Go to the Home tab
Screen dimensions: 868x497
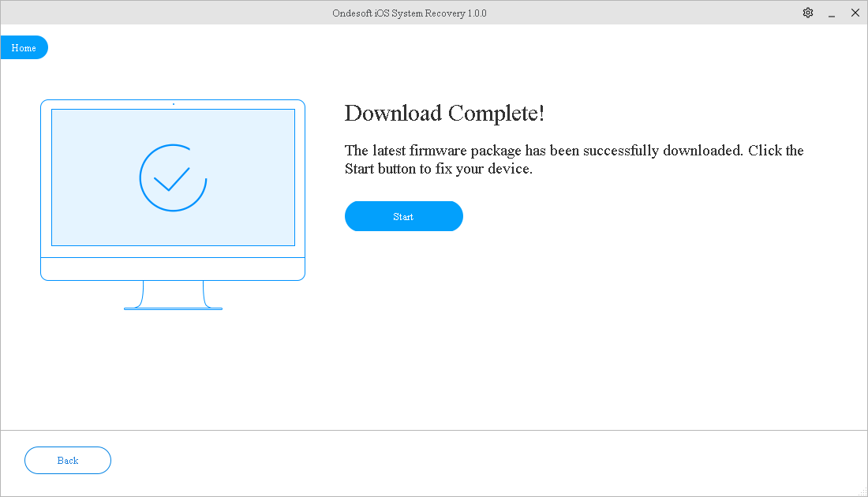coord(24,48)
